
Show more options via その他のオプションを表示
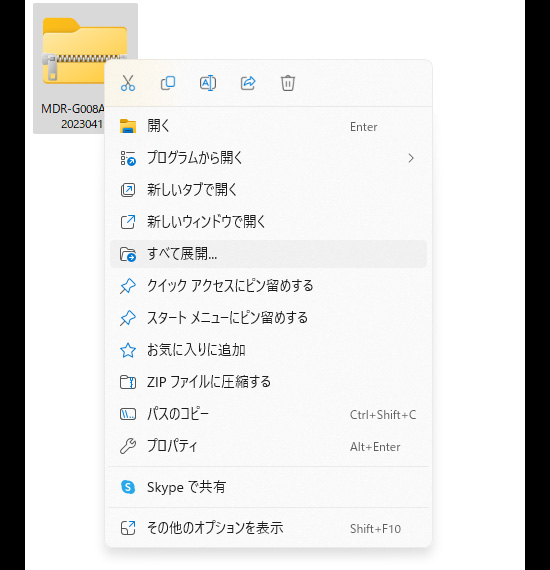coord(268,528)
